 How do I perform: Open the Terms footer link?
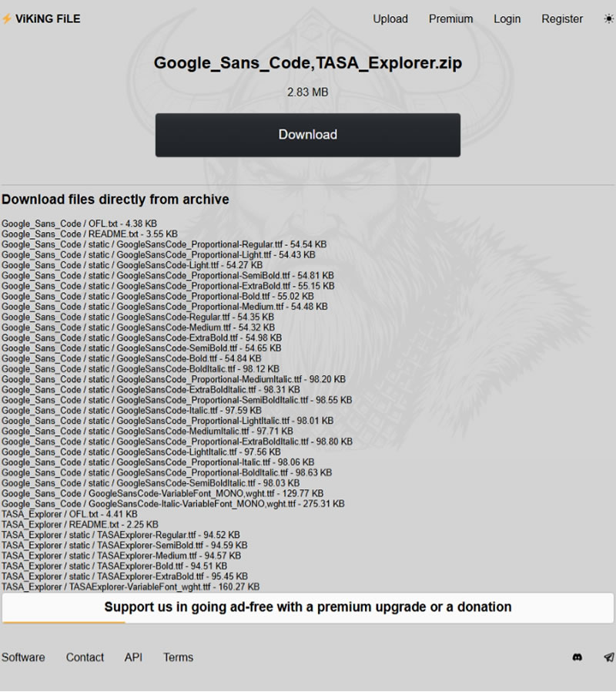(x=178, y=657)
